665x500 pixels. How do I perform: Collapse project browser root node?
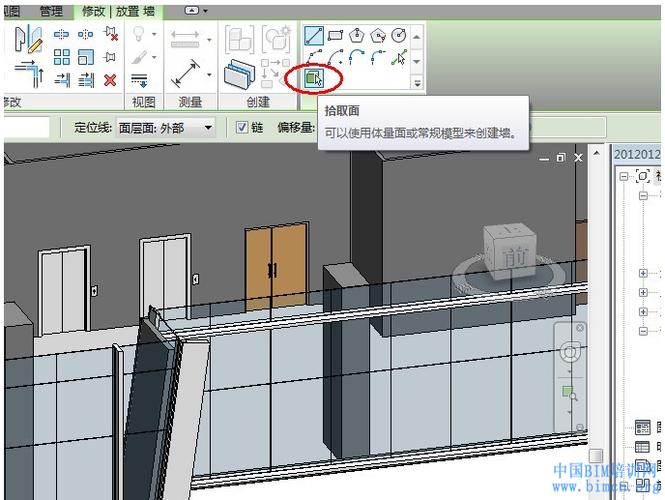[x=624, y=176]
